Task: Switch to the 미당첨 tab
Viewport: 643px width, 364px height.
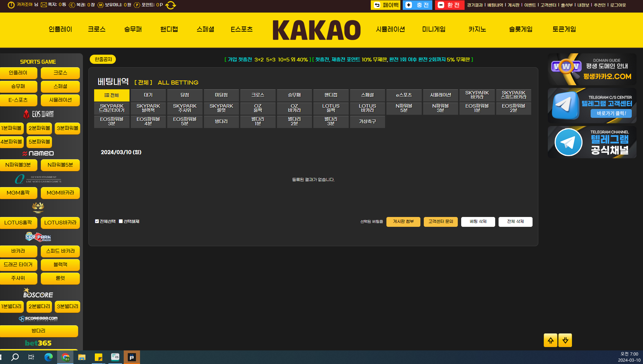Action: pos(221,95)
